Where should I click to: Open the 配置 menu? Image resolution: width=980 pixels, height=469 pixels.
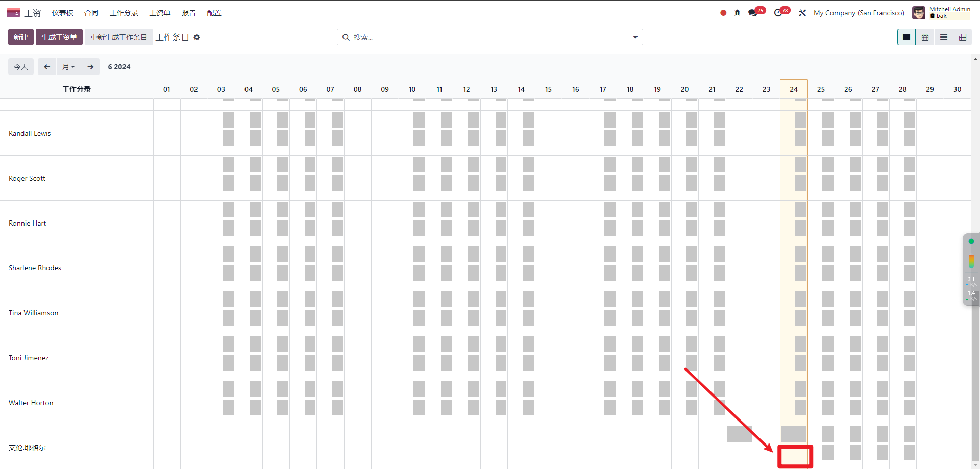[214, 13]
